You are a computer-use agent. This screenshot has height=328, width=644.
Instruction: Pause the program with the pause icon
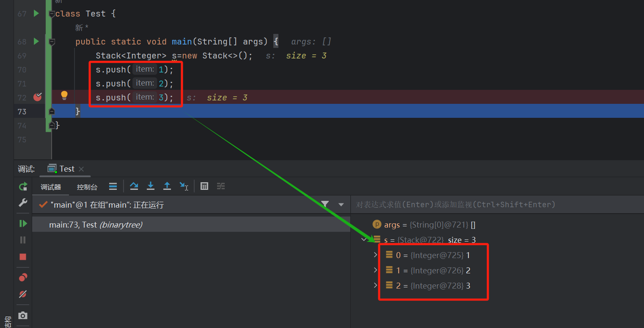pos(23,240)
